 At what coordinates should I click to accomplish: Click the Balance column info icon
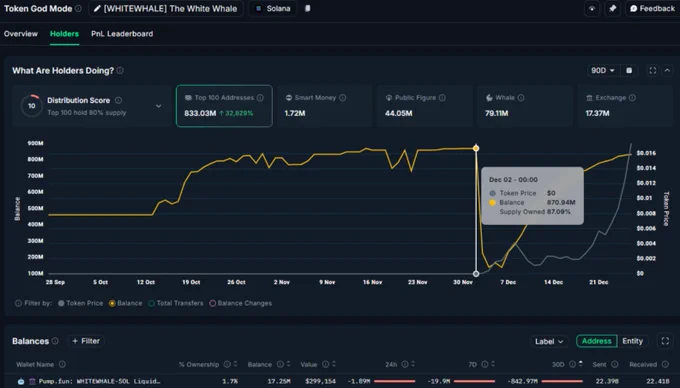[x=280, y=364]
